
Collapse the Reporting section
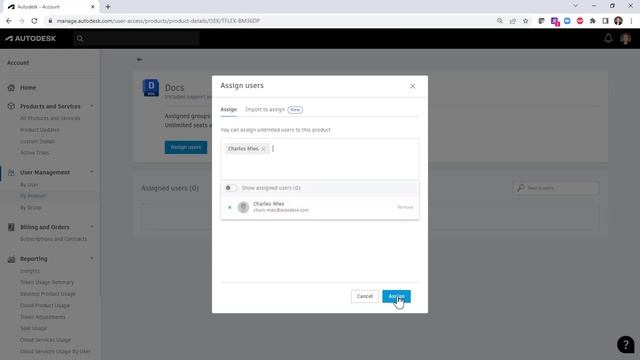coord(91,259)
